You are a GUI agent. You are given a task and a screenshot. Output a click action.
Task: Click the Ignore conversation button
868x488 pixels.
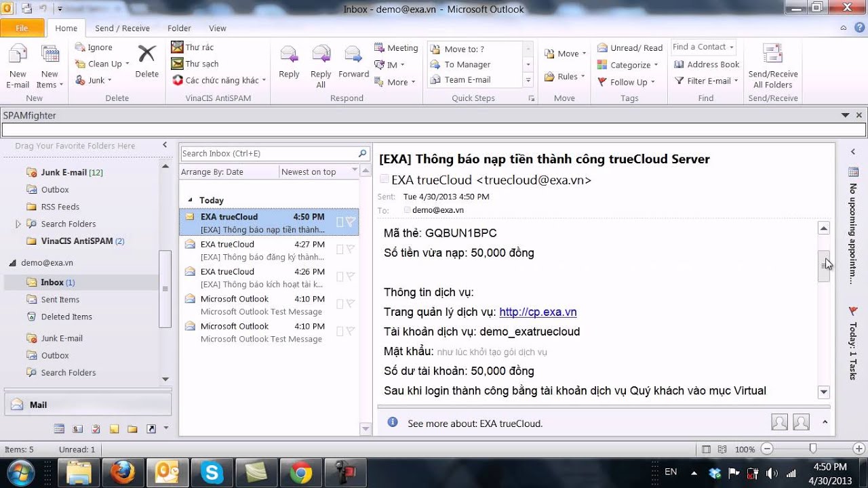point(94,47)
